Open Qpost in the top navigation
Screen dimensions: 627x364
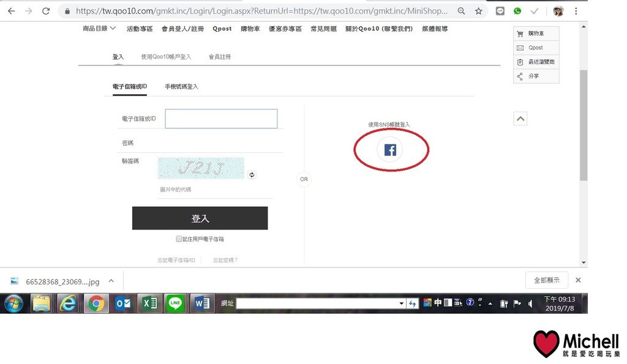222,29
